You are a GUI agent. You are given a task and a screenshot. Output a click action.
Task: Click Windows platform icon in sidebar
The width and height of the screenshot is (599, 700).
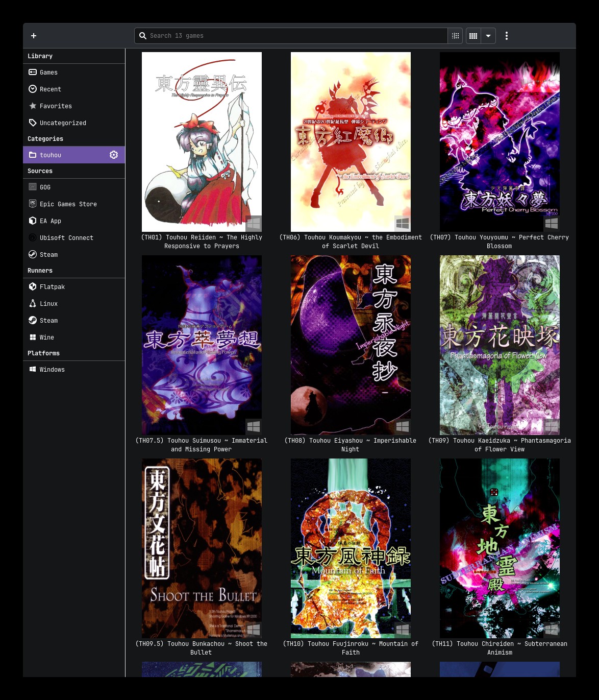pos(33,370)
